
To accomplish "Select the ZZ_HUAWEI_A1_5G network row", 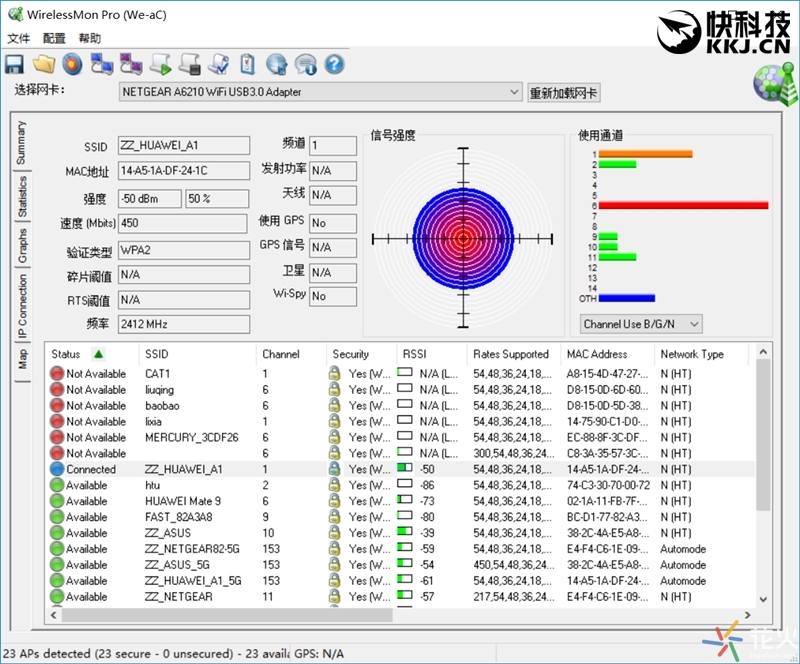I will pos(401,580).
